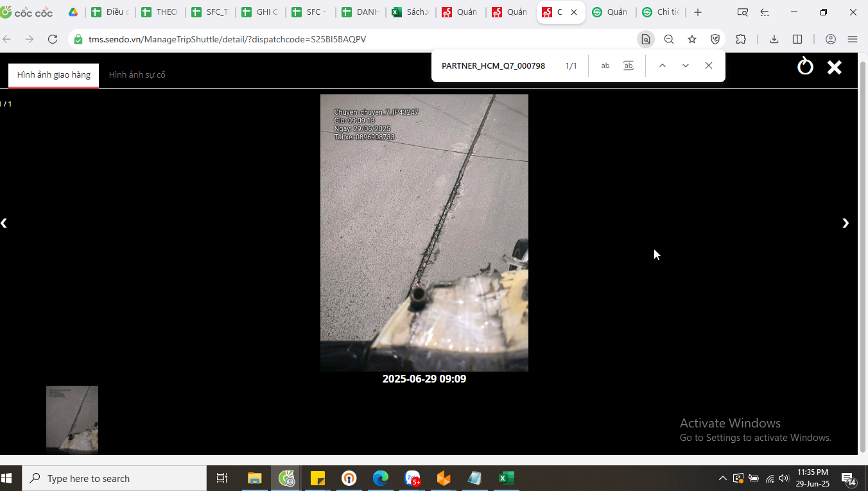The width and height of the screenshot is (868, 491).
Task: Open the shield protection icon
Action: [715, 39]
